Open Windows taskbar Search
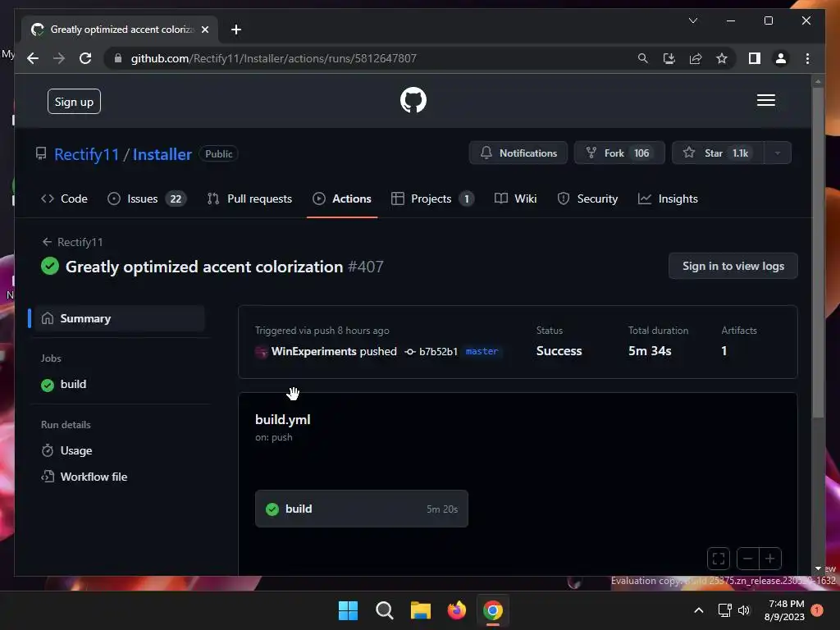This screenshot has height=630, width=840. pos(384,610)
